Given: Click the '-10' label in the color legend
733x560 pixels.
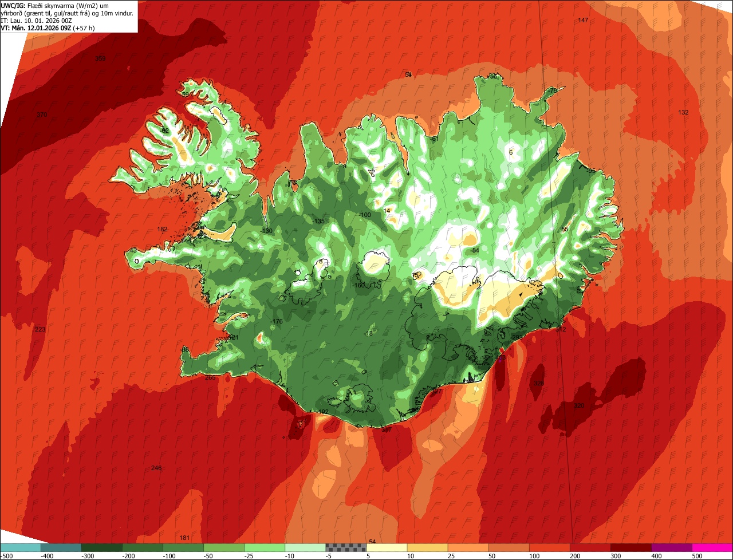Looking at the screenshot, I should click(x=291, y=556).
